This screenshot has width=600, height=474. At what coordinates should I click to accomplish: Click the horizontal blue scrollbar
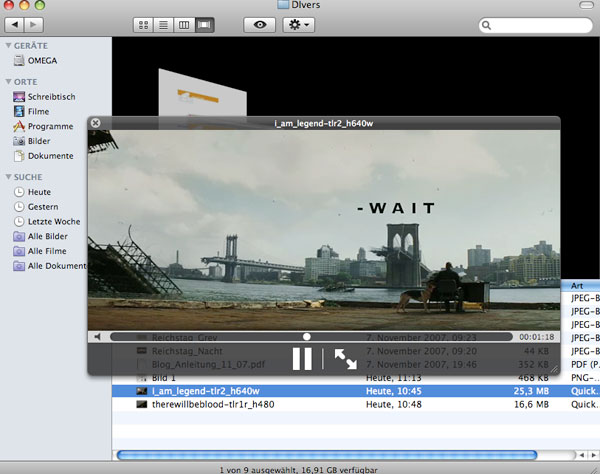(327, 455)
